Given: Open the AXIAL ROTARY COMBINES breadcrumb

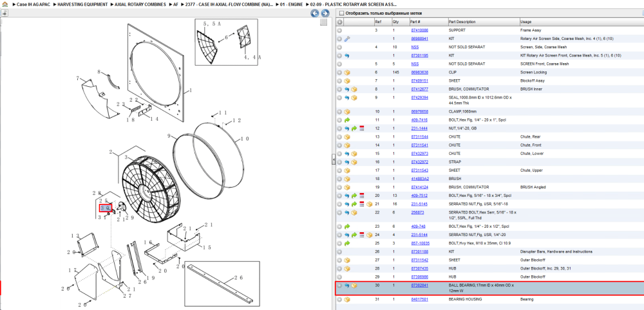Looking at the screenshot, I should click(x=141, y=4).
